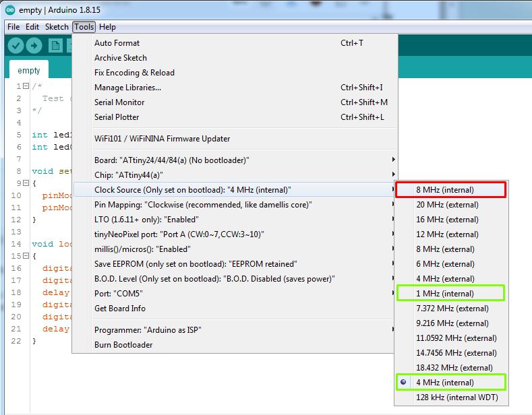Select 6 MHz (external) clock option
The image size is (532, 415).
pyautogui.click(x=451, y=264)
